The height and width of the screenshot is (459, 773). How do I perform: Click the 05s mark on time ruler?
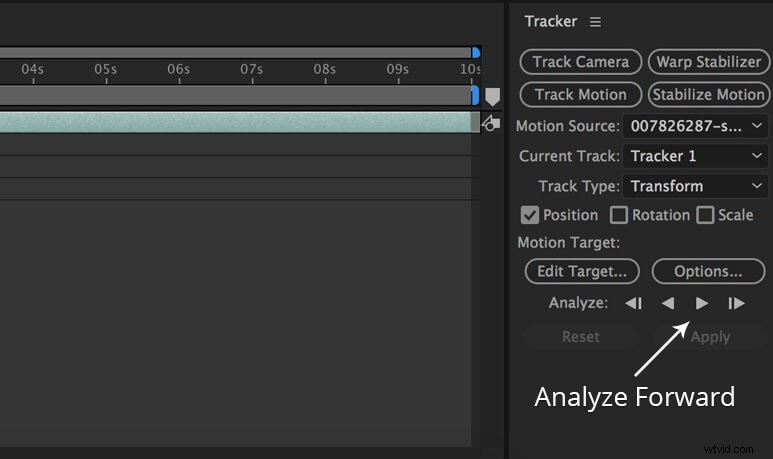105,70
